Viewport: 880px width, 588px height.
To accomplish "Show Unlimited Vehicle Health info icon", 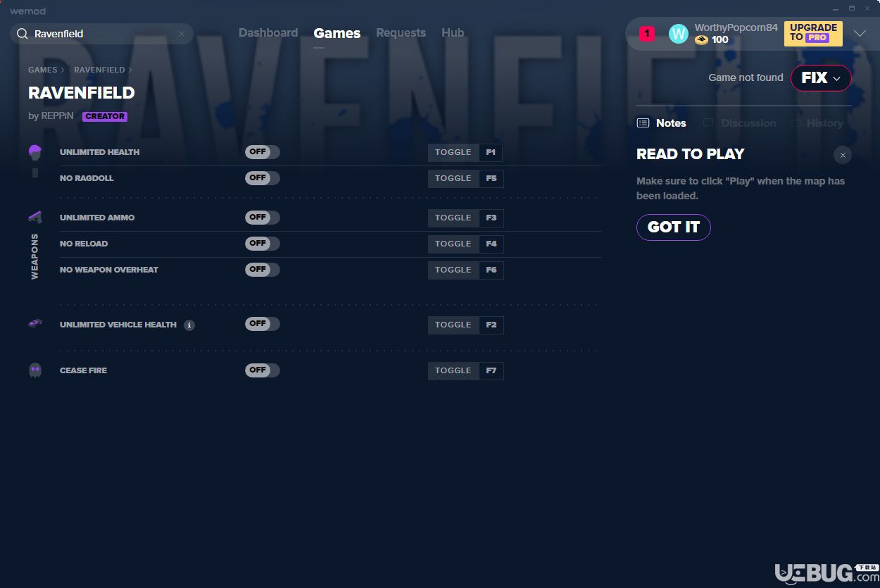I will point(189,325).
